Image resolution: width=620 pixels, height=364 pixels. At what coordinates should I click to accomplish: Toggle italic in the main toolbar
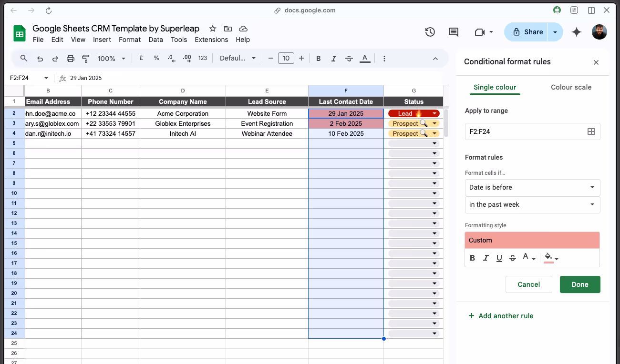coord(334,58)
